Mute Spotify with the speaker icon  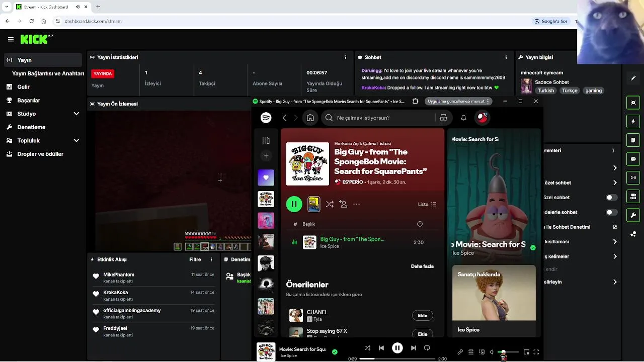click(492, 352)
